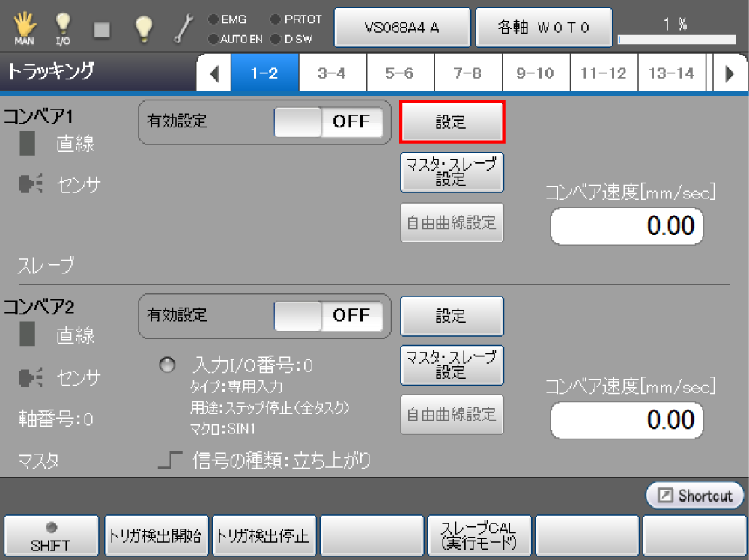The image size is (749, 560).
Task: Open the Shortcut button
Action: tap(695, 496)
